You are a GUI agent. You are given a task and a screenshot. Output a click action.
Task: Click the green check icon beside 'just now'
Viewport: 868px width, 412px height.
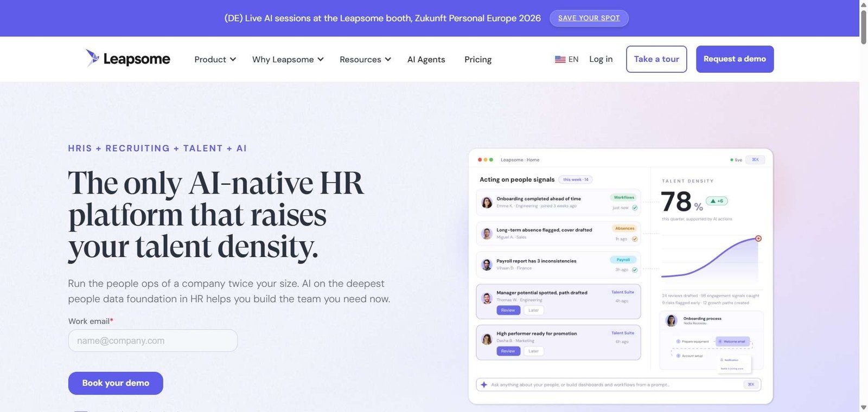(635, 208)
